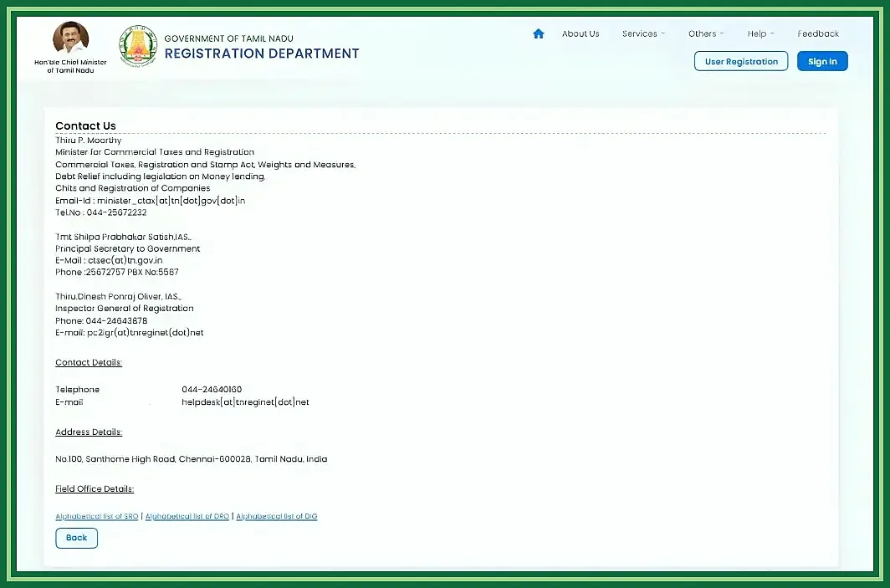Go to the Home icon in navigation
This screenshot has height=588, width=890.
coord(538,33)
